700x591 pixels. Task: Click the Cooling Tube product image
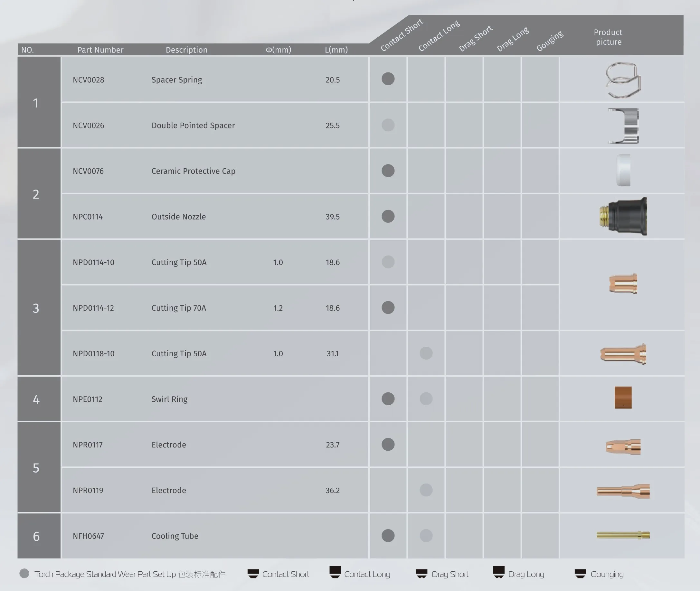coord(623,535)
